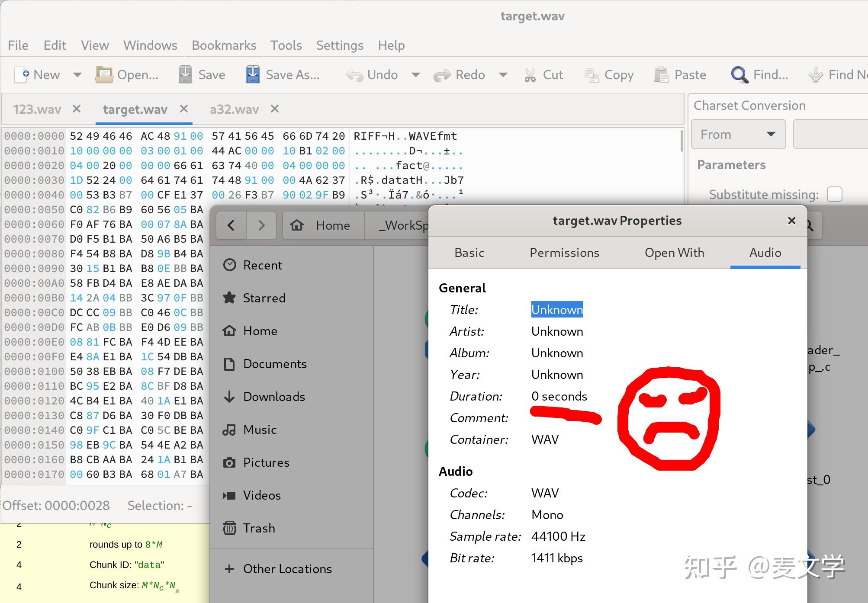Open an existing file
This screenshot has width=868, height=603.
128,74
